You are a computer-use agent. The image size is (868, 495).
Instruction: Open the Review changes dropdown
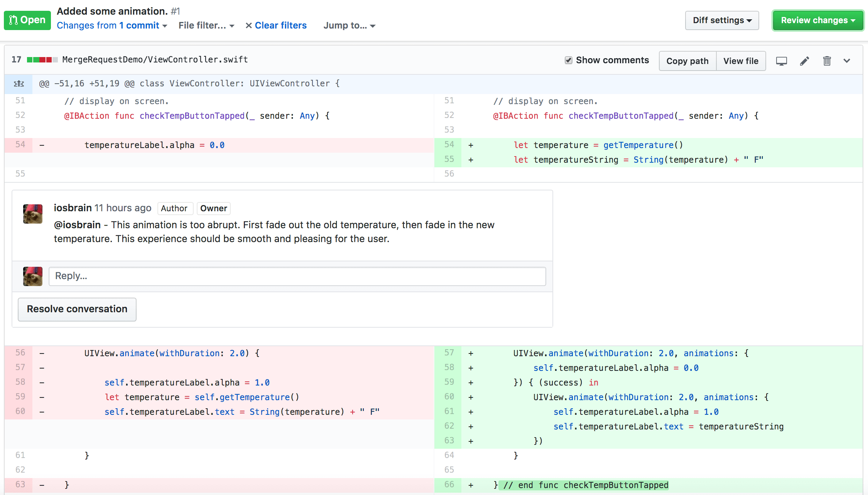tap(818, 20)
